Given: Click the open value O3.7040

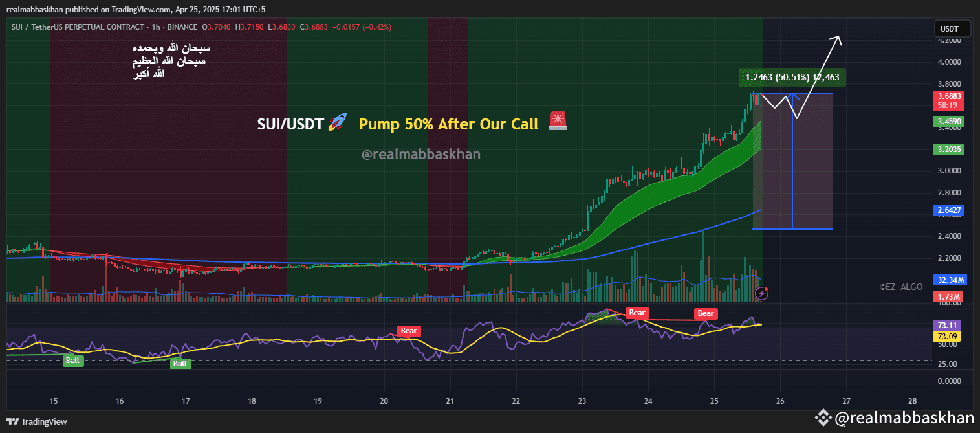Looking at the screenshot, I should click(215, 27).
